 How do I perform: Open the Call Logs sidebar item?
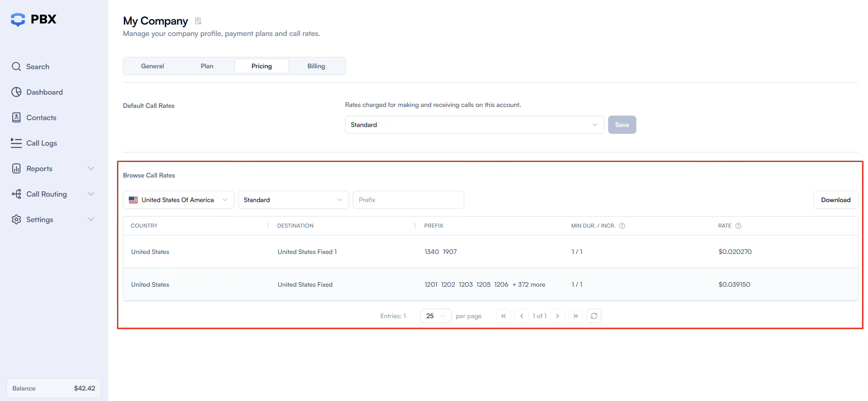41,143
